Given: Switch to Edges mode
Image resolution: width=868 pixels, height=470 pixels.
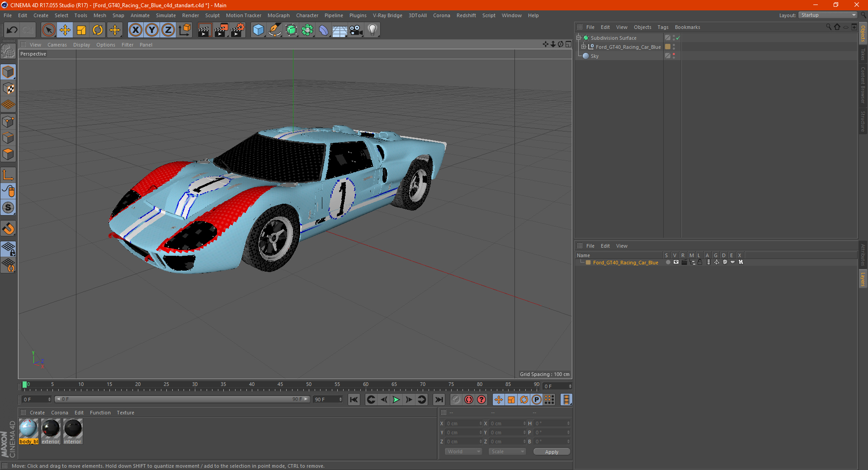Looking at the screenshot, I should pos(8,138).
